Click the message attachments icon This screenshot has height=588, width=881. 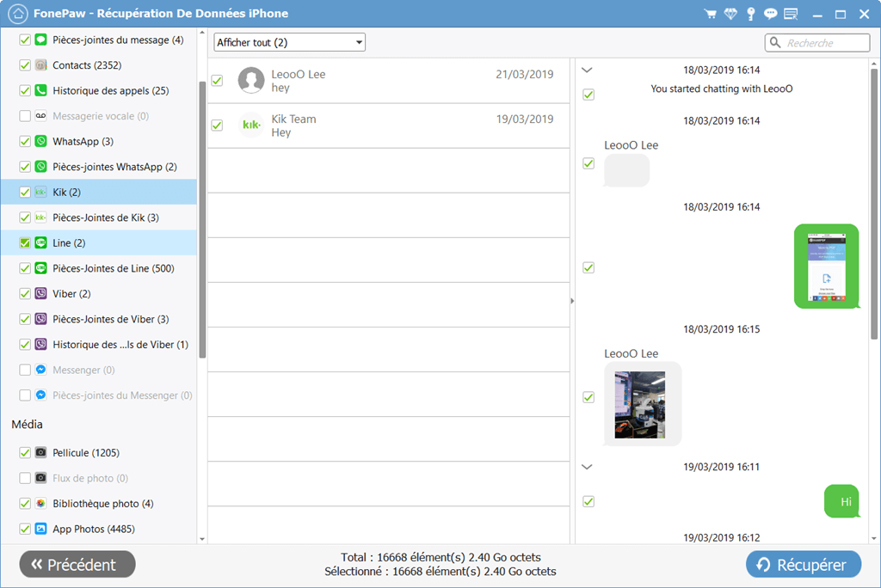(40, 40)
